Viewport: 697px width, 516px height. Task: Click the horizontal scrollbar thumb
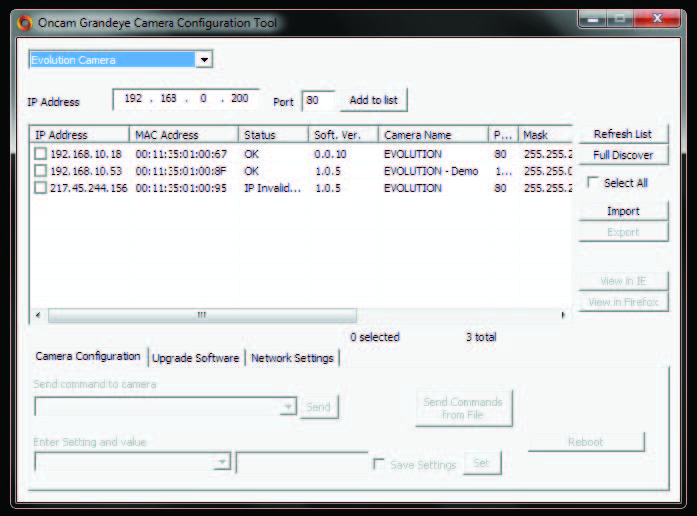point(202,315)
